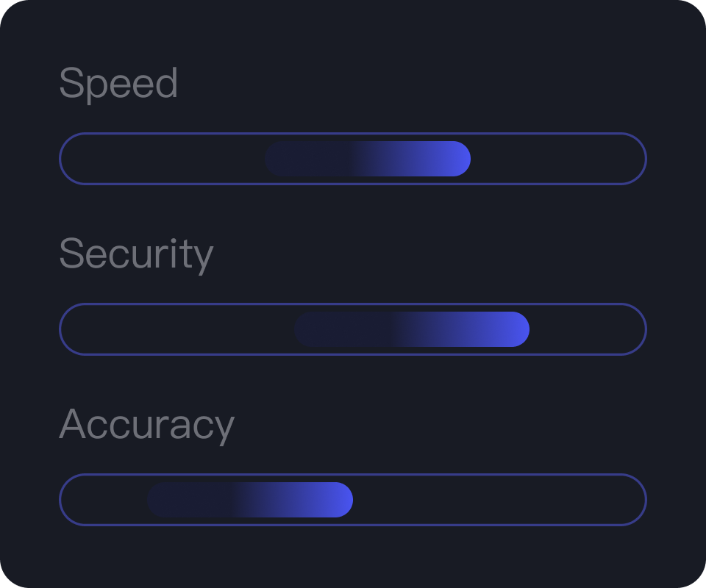Screen dimensions: 706x588
Task: Click empty Security track left of fill
Action: click(x=176, y=329)
